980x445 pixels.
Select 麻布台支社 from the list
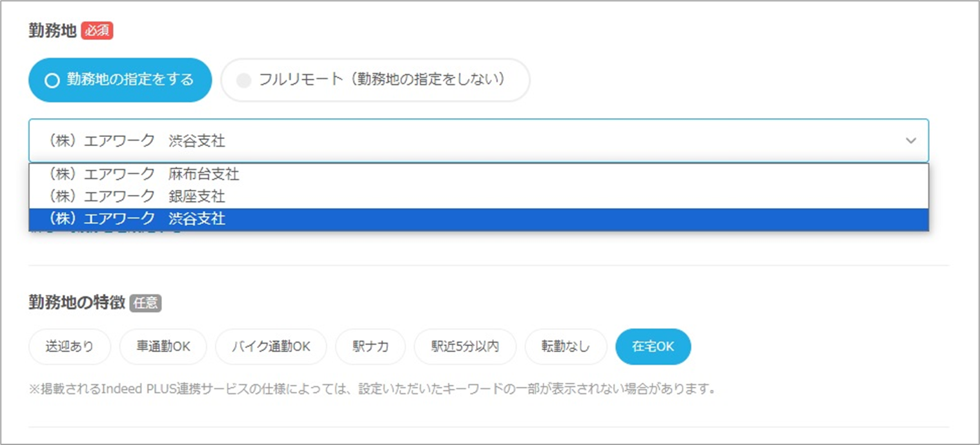click(x=478, y=174)
